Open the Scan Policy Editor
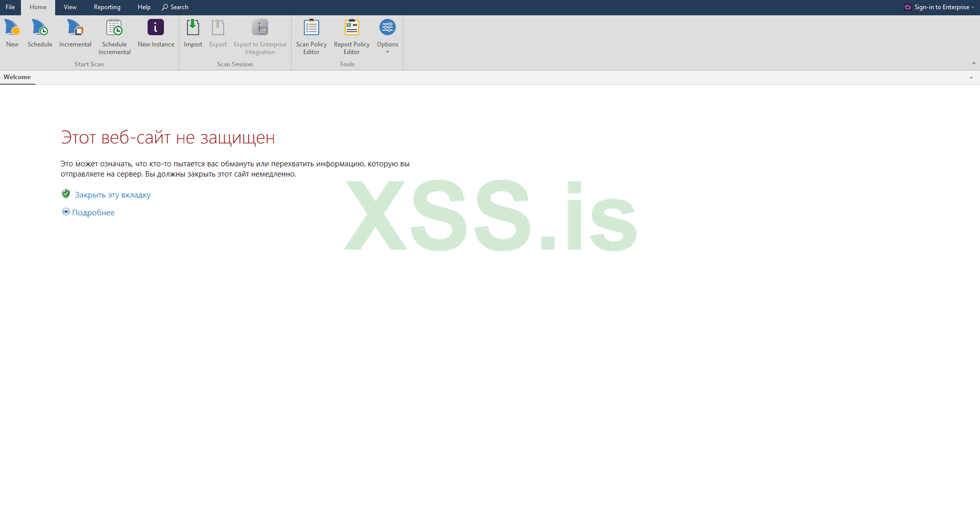This screenshot has height=520, width=980. tap(311, 37)
